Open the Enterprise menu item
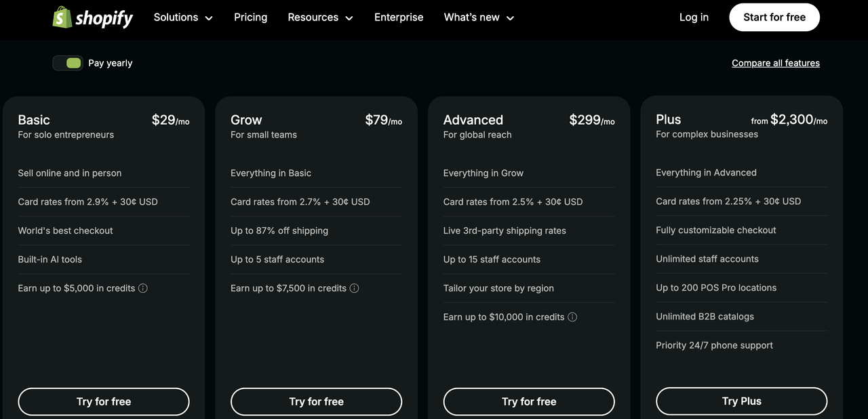Viewport: 868px width, 419px height. pos(399,18)
